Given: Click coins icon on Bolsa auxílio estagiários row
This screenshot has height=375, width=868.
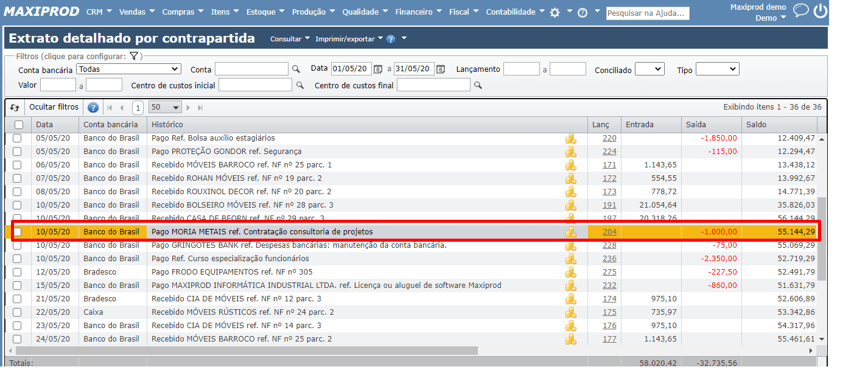Looking at the screenshot, I should [x=571, y=138].
